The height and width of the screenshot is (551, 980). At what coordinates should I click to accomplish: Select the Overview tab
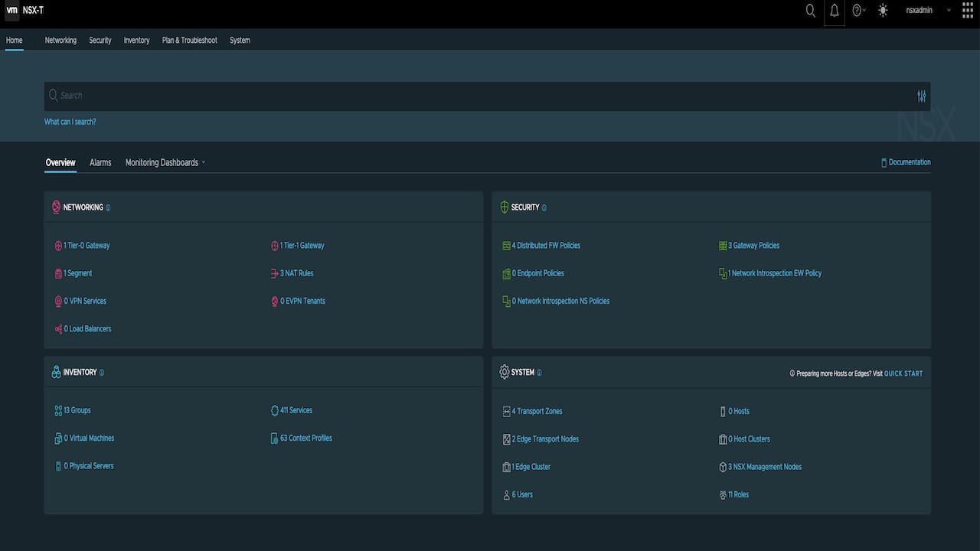pos(60,162)
